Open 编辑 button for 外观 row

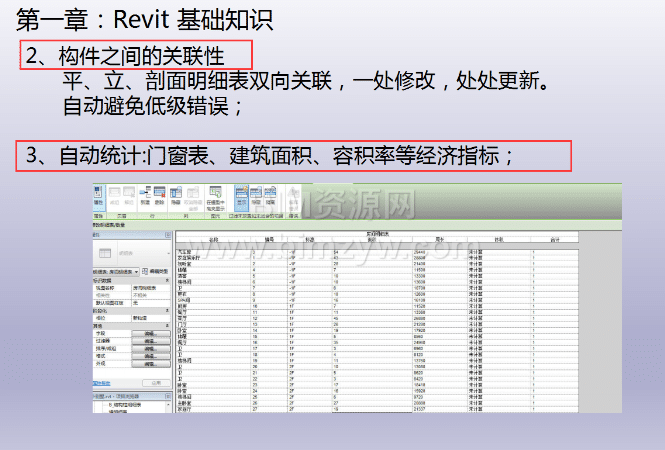151,364
